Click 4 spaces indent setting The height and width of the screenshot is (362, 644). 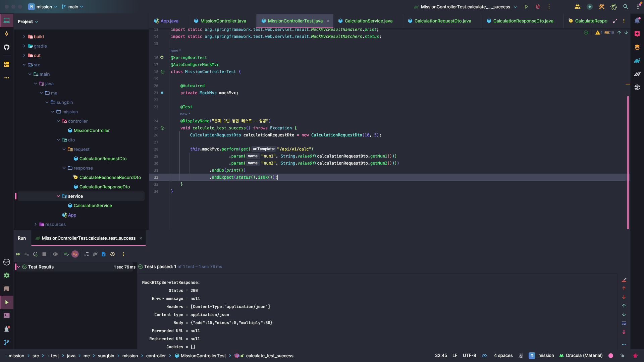click(x=503, y=356)
